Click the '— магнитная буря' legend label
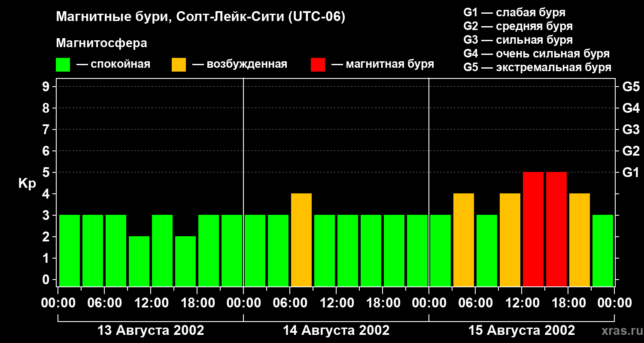 point(383,65)
